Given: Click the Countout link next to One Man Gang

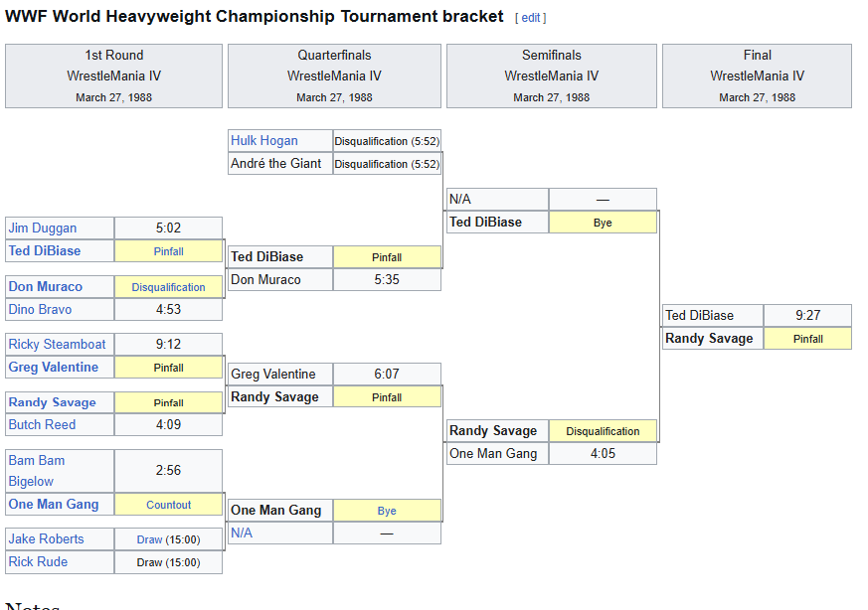Looking at the screenshot, I should (x=169, y=505).
